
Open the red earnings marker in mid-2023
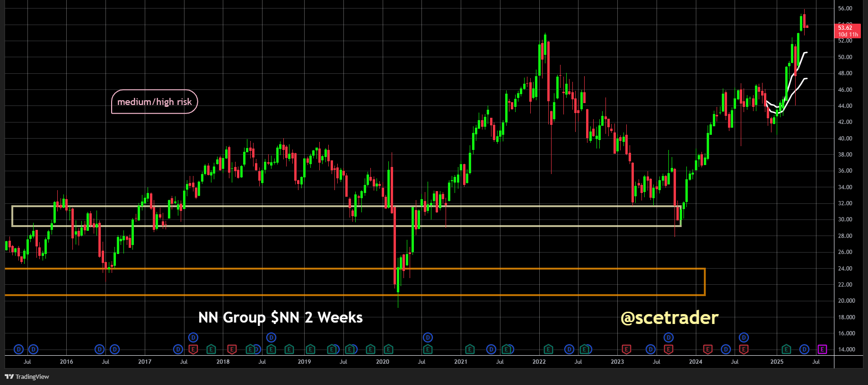pyautogui.click(x=668, y=350)
